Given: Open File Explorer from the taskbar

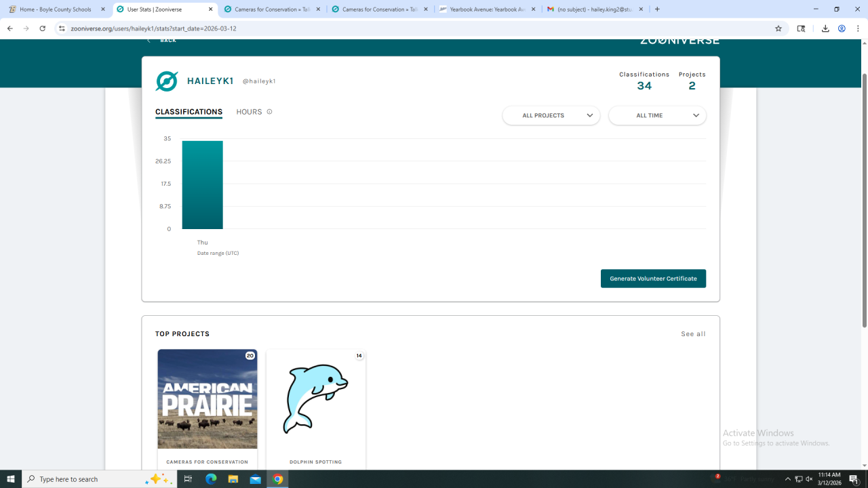Looking at the screenshot, I should click(233, 479).
